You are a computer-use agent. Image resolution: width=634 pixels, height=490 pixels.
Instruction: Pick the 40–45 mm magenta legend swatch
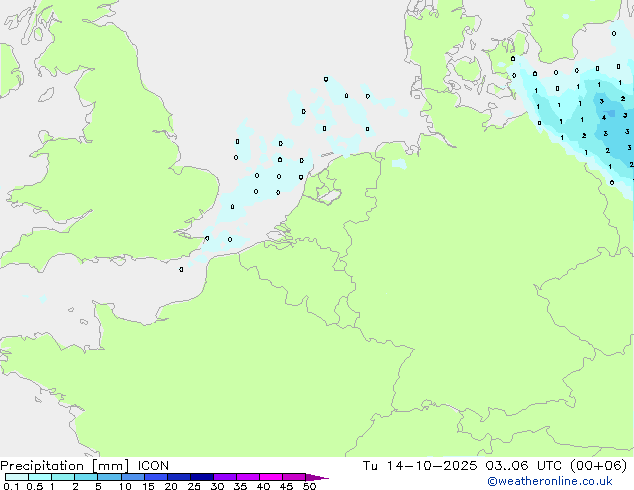(271, 477)
